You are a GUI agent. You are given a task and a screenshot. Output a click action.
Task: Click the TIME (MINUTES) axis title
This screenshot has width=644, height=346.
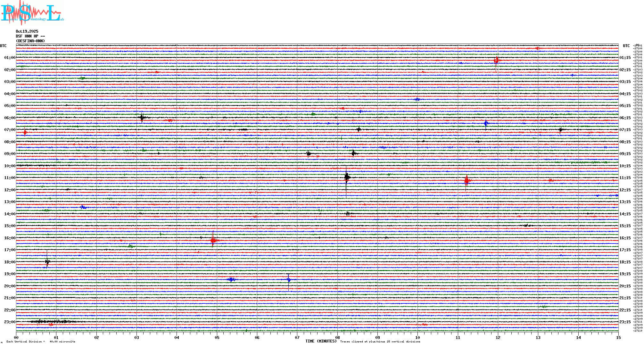point(321,341)
